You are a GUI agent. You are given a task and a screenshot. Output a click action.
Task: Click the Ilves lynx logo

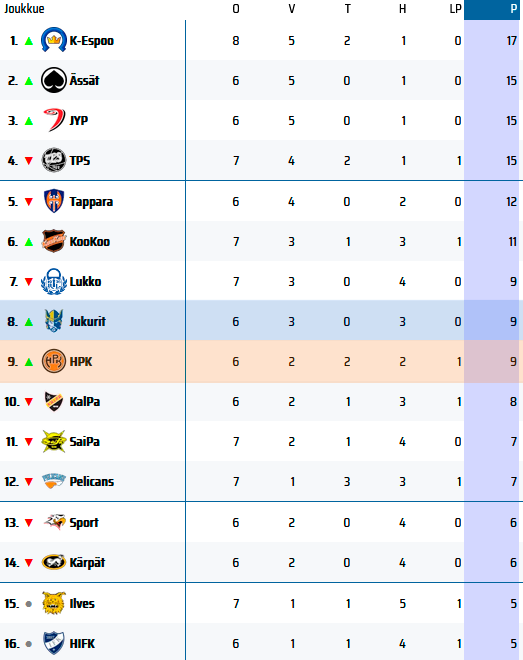[53, 603]
